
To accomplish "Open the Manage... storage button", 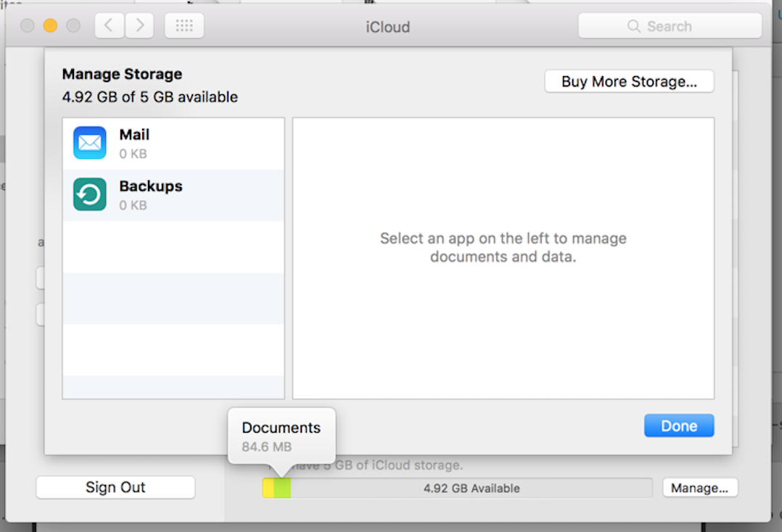I will 700,488.
